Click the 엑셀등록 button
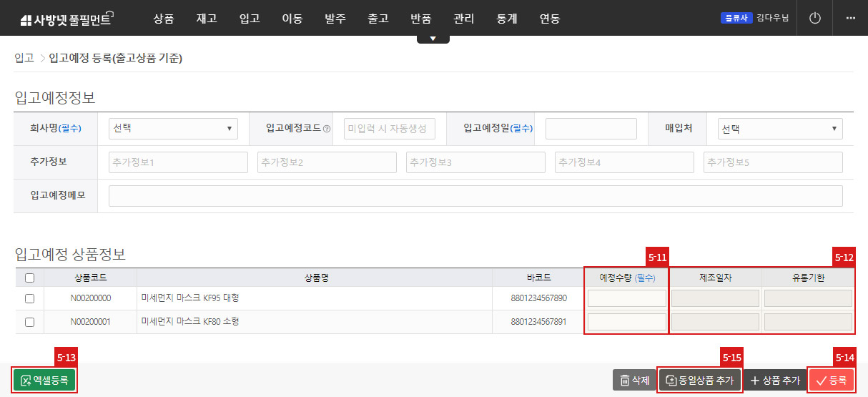This screenshot has height=397, width=868. coord(44,381)
